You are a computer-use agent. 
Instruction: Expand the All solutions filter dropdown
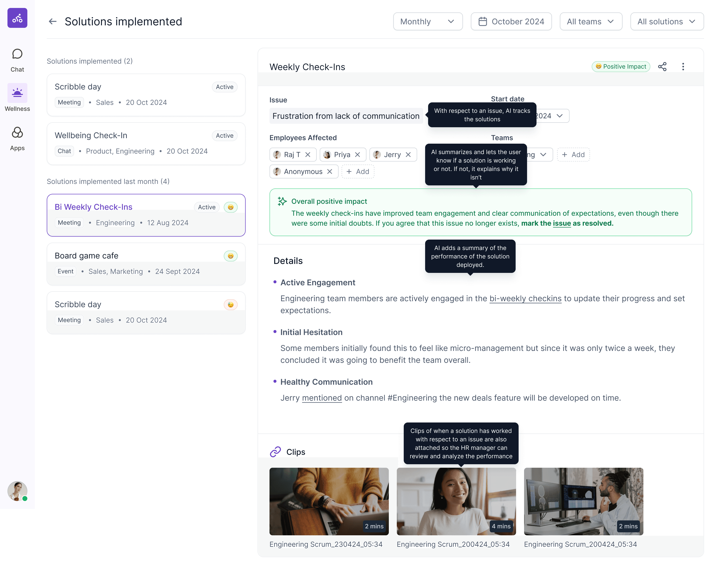coord(667,21)
